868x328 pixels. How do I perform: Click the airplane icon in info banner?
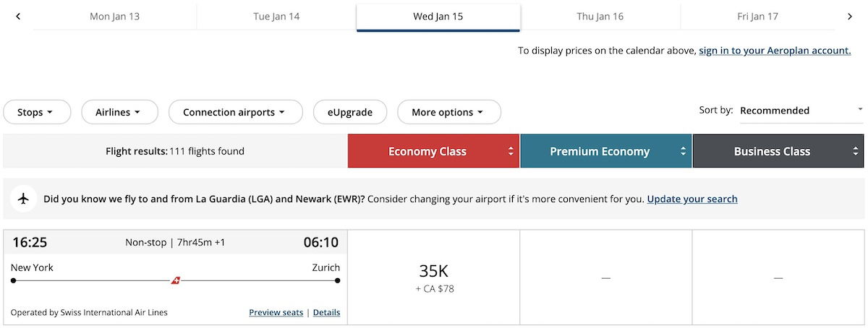25,199
